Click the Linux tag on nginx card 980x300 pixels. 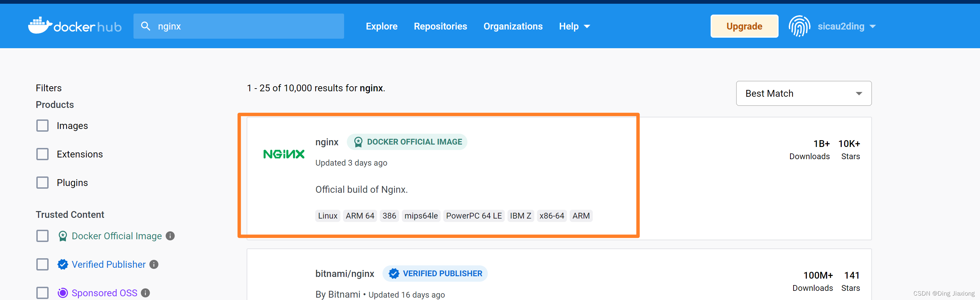[327, 215]
